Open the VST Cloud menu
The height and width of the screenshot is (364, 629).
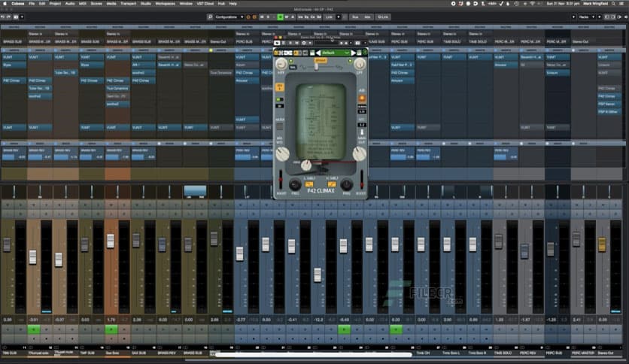tap(205, 4)
